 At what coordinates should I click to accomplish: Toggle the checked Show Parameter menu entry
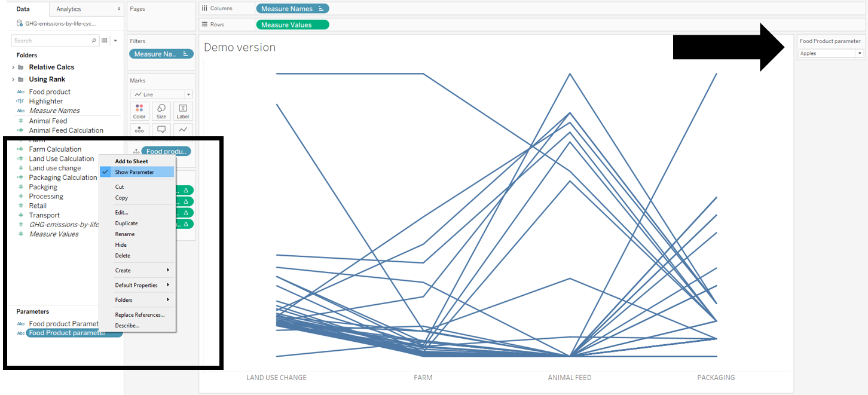tap(135, 172)
